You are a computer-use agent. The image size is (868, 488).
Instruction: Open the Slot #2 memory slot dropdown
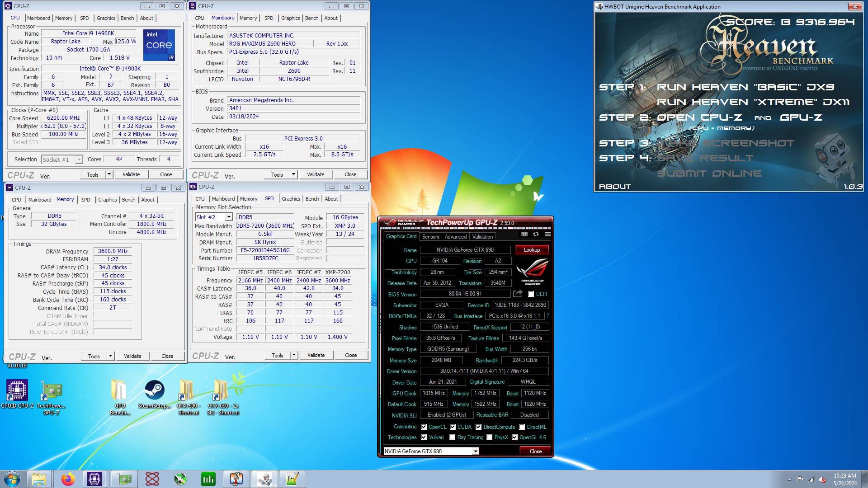(214, 217)
